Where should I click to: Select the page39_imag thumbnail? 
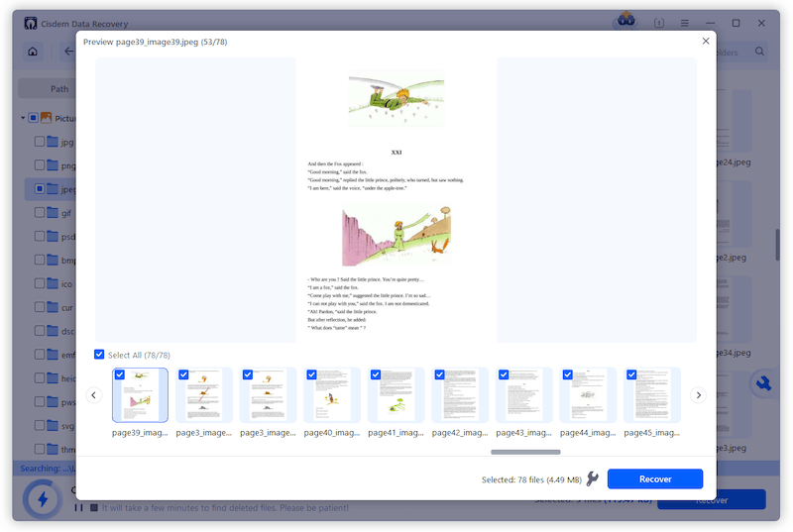tap(140, 395)
